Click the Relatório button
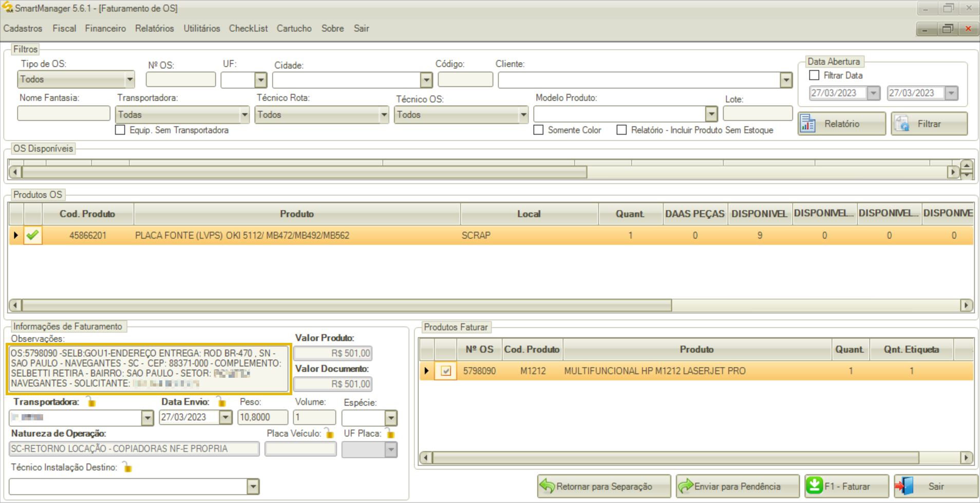This screenshot has width=980, height=503. [841, 124]
